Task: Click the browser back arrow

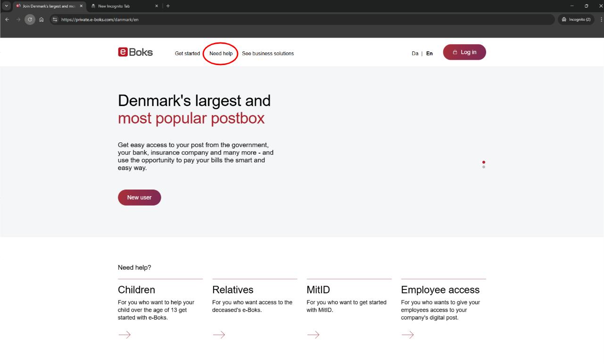Action: (7, 19)
